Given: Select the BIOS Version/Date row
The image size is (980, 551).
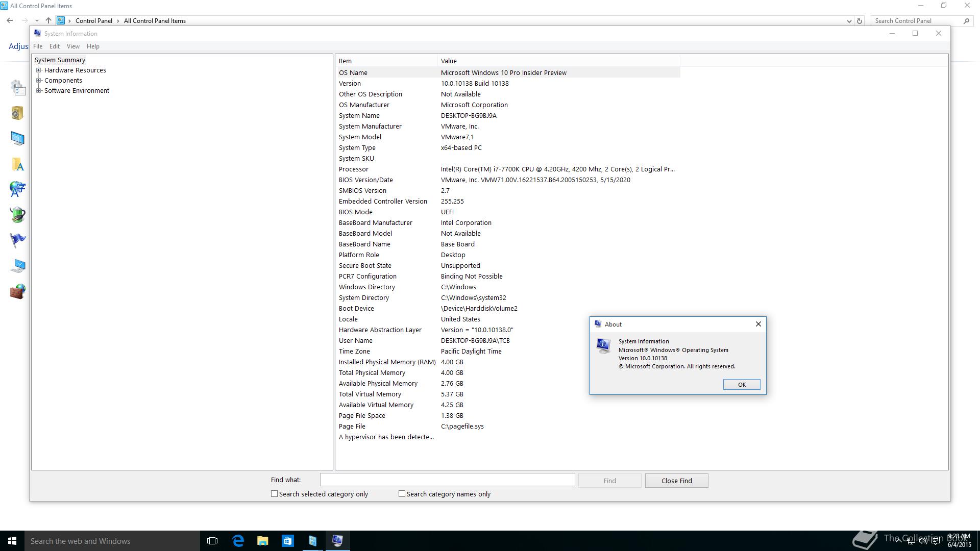Looking at the screenshot, I should tap(508, 180).
